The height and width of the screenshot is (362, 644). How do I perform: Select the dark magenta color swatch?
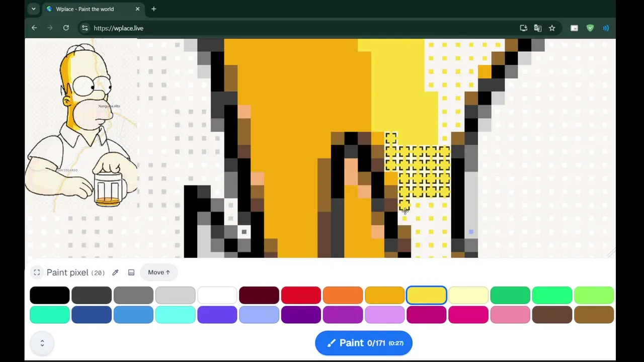pyautogui.click(x=426, y=315)
